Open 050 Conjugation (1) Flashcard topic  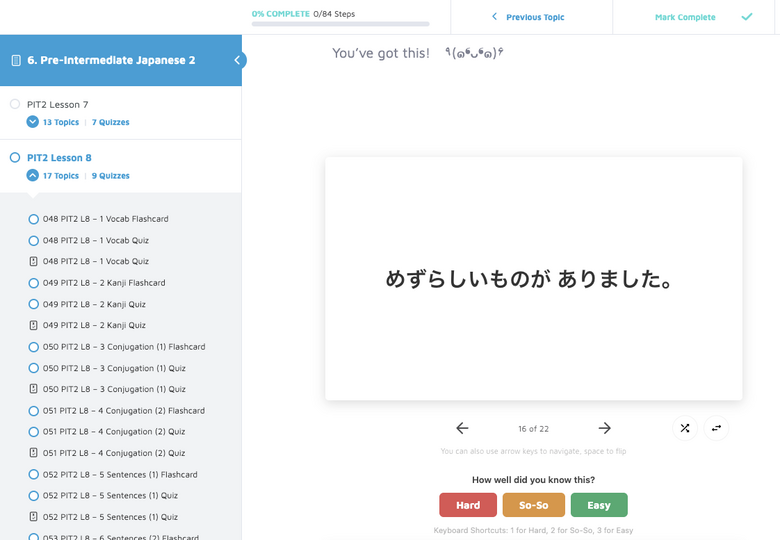coord(124,347)
